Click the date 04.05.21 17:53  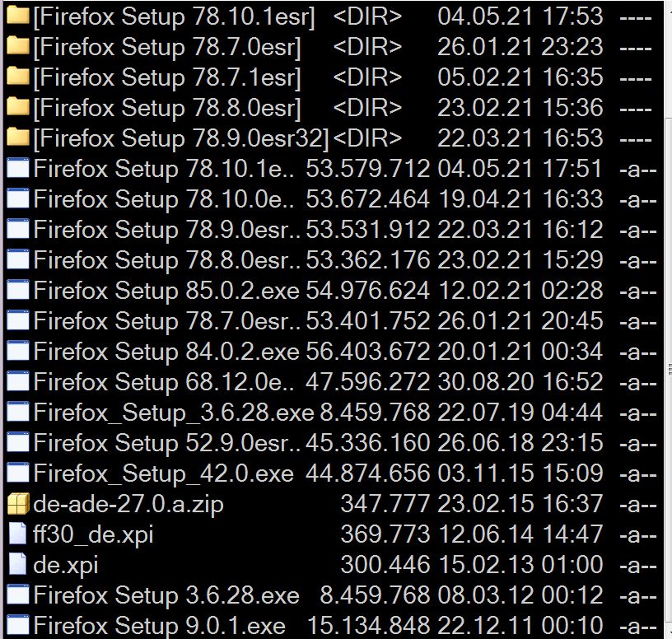[x=520, y=16]
